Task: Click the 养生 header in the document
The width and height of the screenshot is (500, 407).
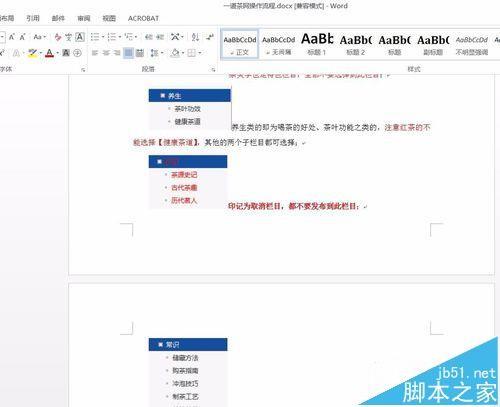Action: point(190,96)
